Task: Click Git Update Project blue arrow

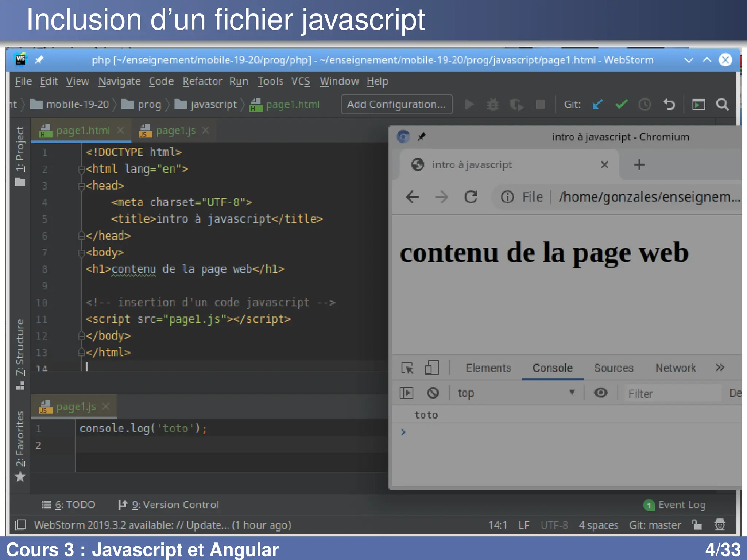Action: click(597, 105)
